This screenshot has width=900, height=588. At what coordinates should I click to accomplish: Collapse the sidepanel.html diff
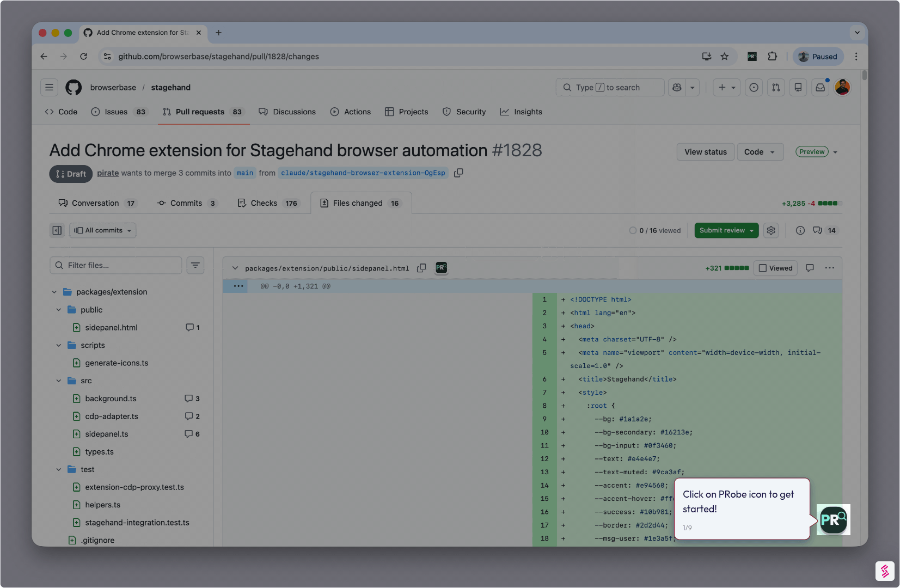coord(235,268)
